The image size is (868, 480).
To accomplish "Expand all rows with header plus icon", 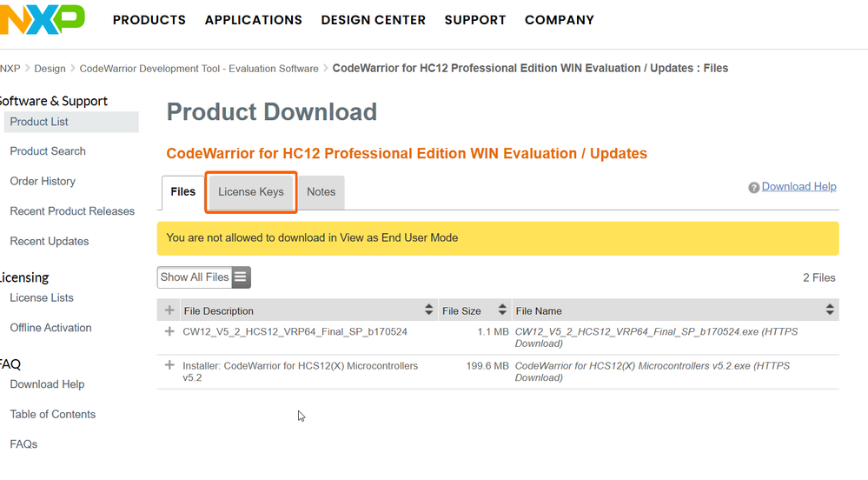I will point(169,310).
